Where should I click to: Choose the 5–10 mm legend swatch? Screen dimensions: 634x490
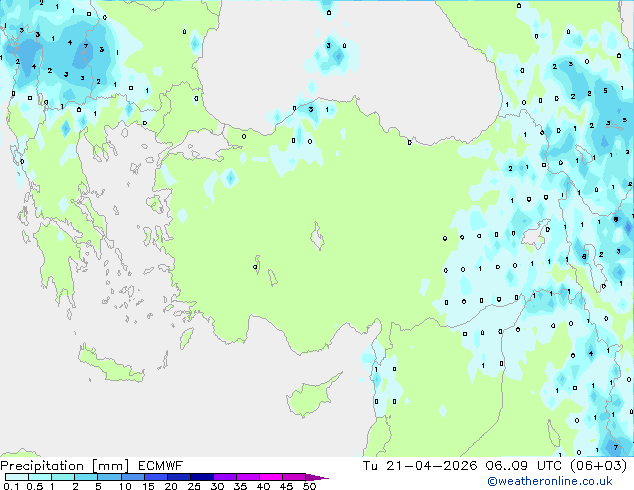[x=109, y=477]
